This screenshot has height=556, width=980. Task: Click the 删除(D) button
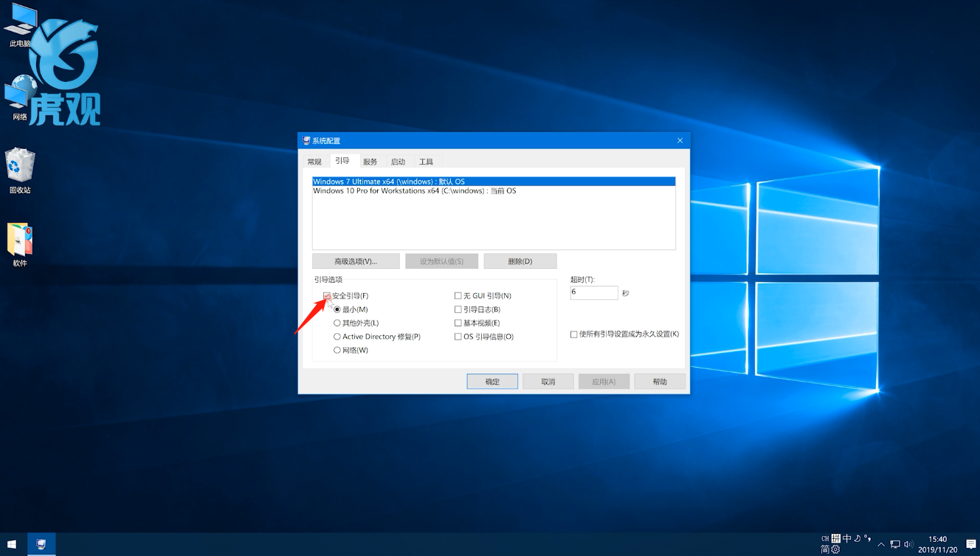[520, 261]
